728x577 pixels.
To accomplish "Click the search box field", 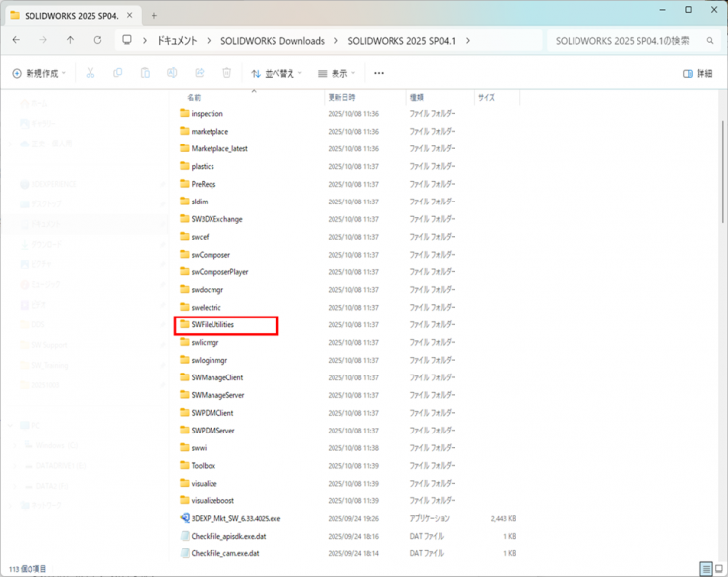I will point(625,41).
